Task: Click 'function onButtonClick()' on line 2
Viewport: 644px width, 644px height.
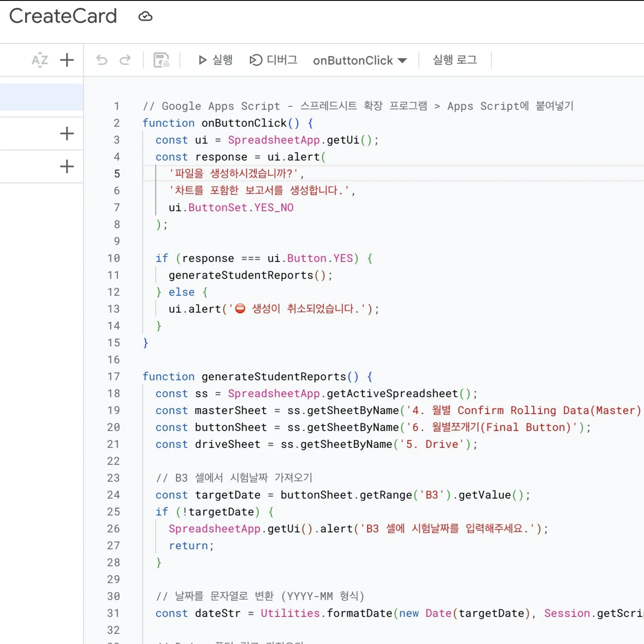Action: 221,123
